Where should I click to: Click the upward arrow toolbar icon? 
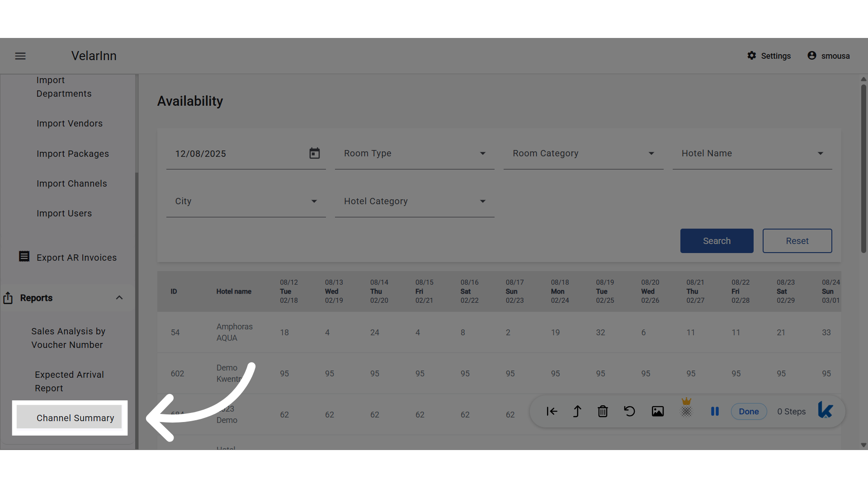tap(577, 411)
